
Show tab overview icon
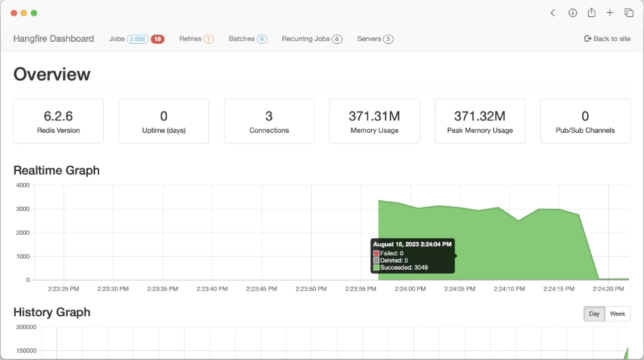click(629, 13)
